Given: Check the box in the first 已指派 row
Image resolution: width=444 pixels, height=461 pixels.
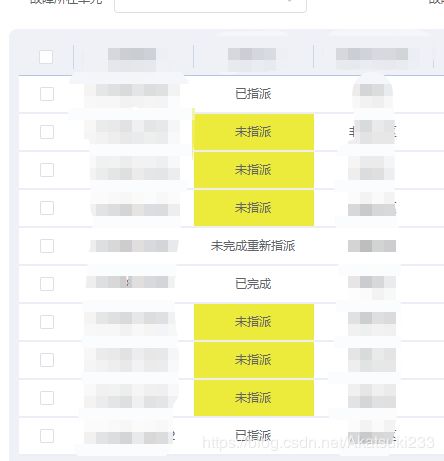Looking at the screenshot, I should (47, 94).
